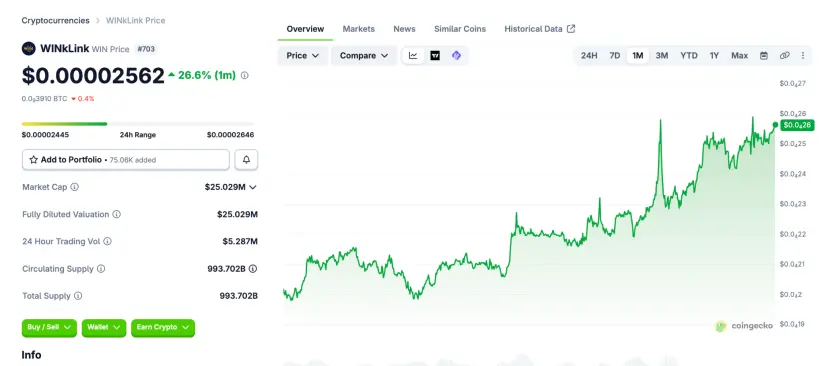824x366 pixels.
Task: Open the Compare dropdown
Action: click(x=364, y=56)
